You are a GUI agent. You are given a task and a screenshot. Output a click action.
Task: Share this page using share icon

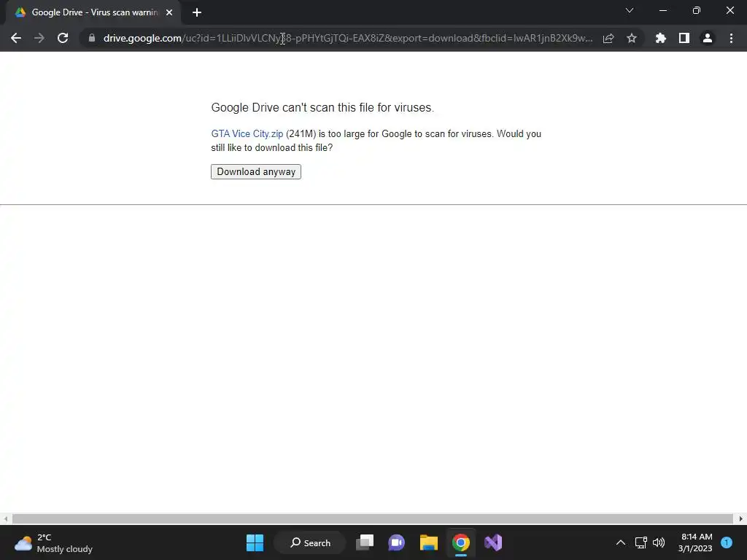(x=608, y=38)
